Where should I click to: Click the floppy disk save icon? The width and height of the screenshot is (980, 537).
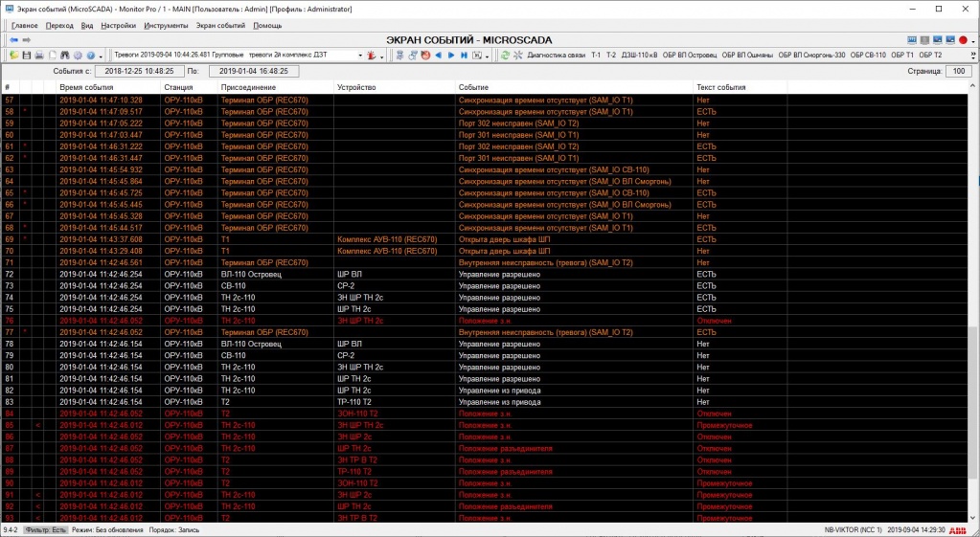(26, 56)
